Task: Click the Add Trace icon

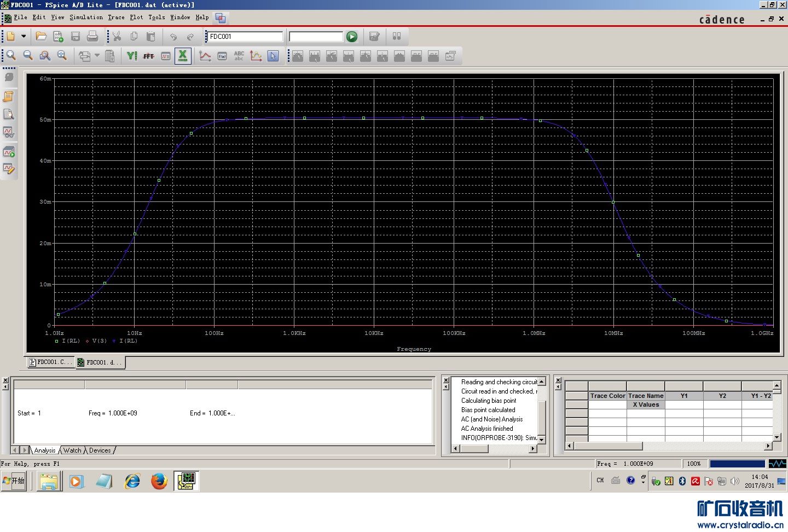Action: point(205,55)
